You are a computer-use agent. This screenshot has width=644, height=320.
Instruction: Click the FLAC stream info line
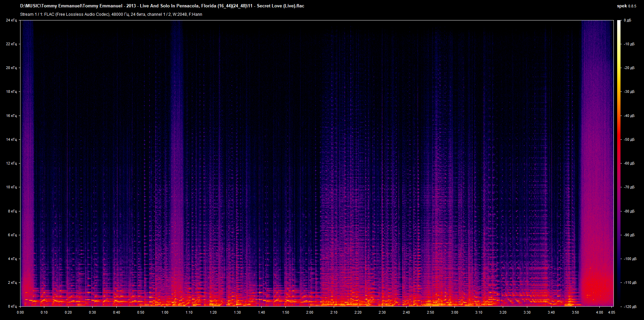click(111, 14)
